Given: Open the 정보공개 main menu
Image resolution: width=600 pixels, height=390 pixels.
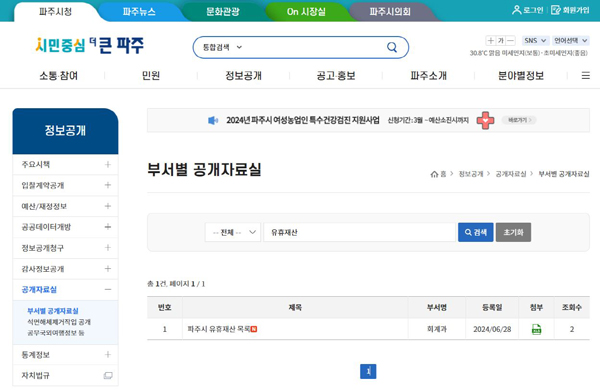Looking at the screenshot, I should (x=243, y=76).
